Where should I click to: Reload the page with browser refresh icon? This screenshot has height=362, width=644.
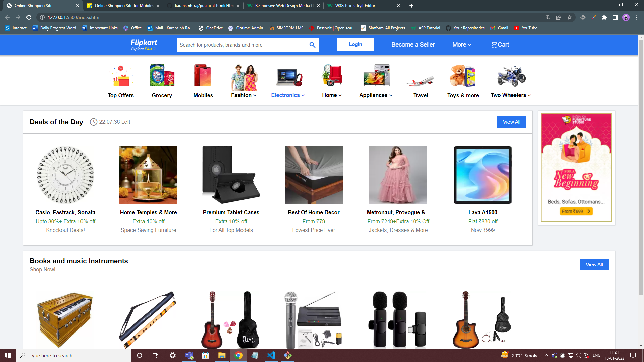[x=29, y=17]
